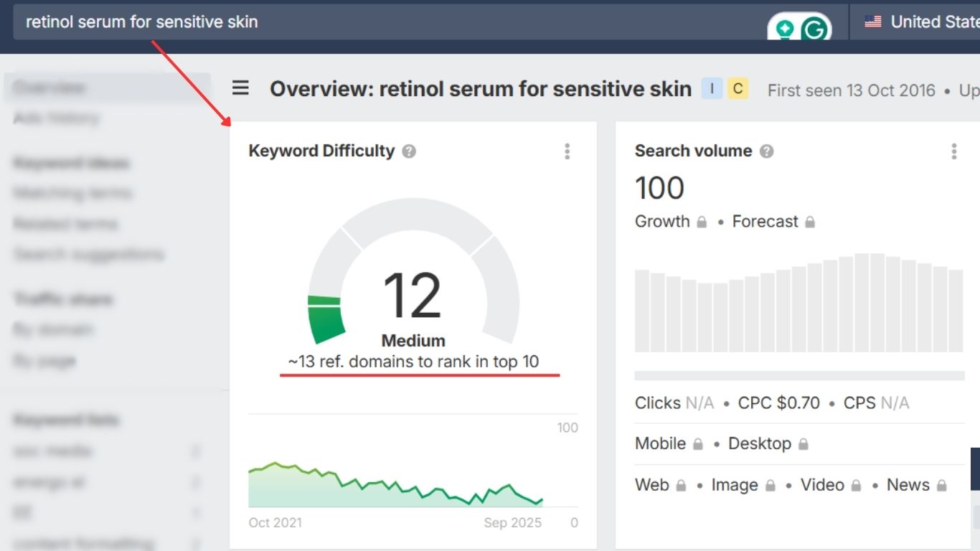Viewport: 980px width, 551px height.
Task: Open Ads history from the sidebar
Action: (57, 117)
